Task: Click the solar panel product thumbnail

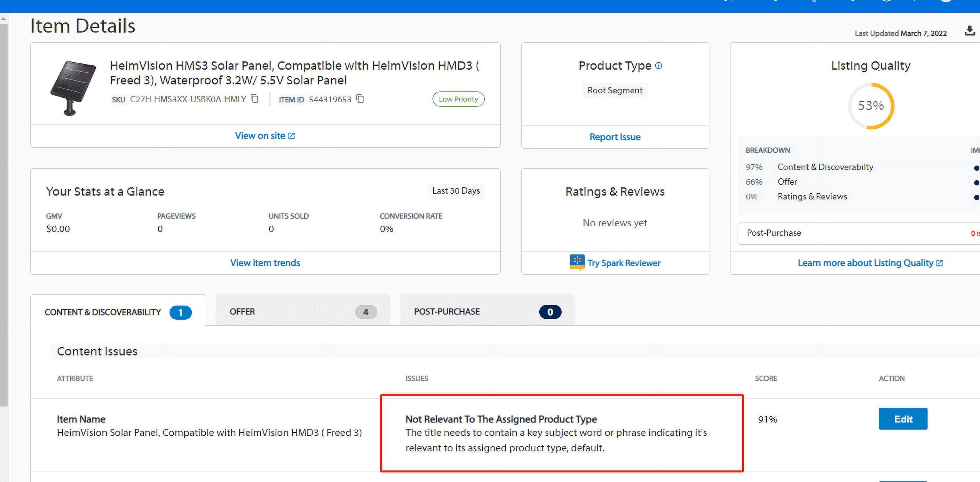Action: (72, 88)
